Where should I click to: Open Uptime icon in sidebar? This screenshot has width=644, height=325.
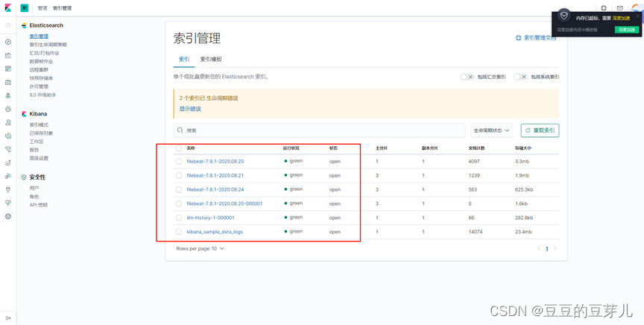click(x=7, y=162)
